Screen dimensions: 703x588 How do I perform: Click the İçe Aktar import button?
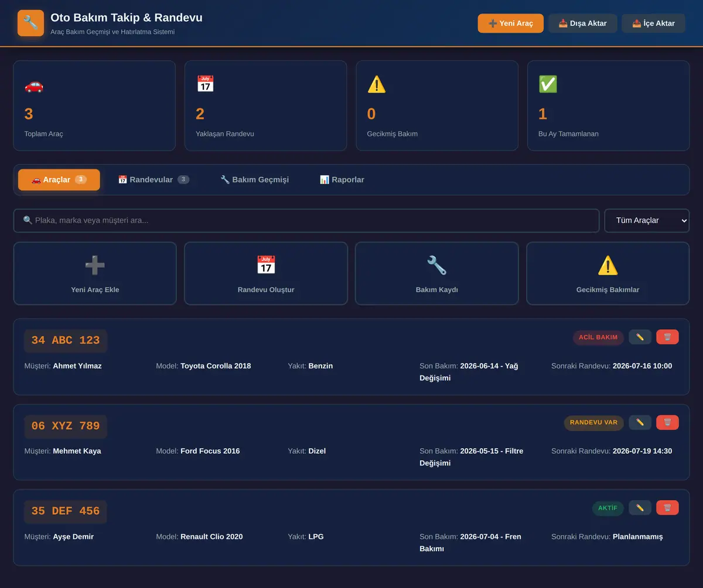[654, 23]
